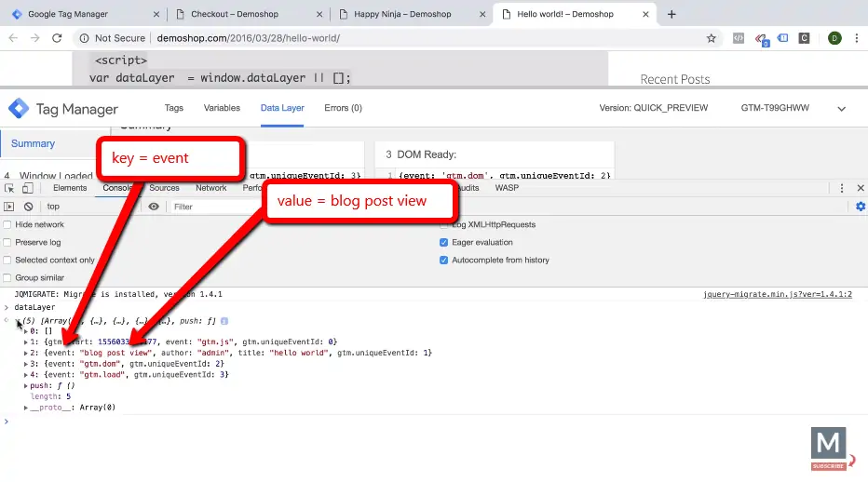The height and width of the screenshot is (482, 868).
Task: Show the console sidebar panel icon
Action: [9, 207]
